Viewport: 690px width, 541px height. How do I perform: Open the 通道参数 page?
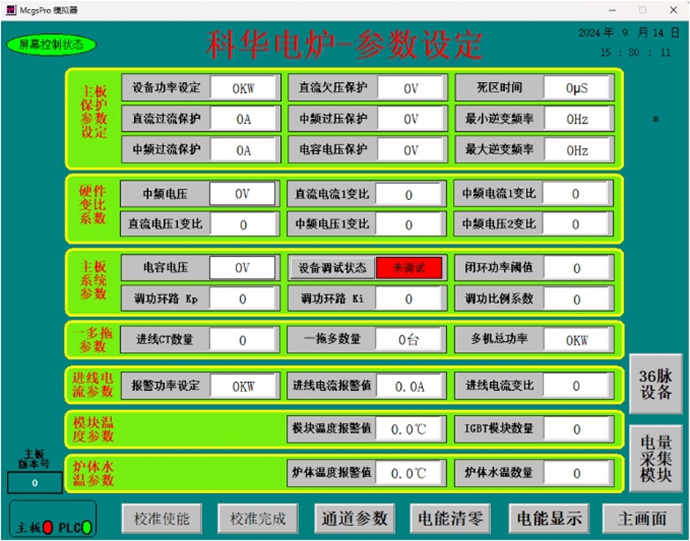(x=355, y=518)
